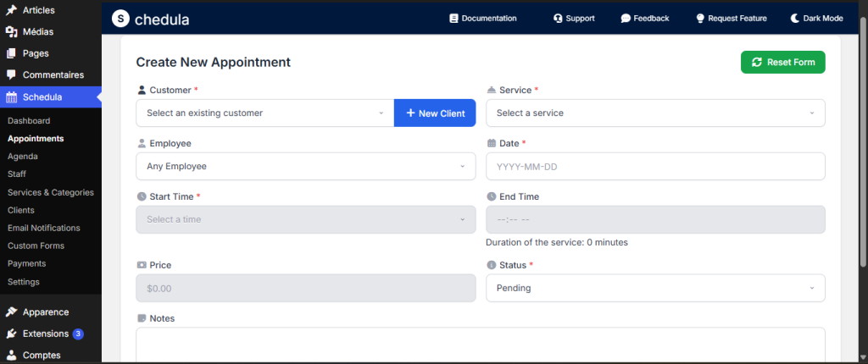Click the Support headset icon
868x364 pixels.
[558, 18]
